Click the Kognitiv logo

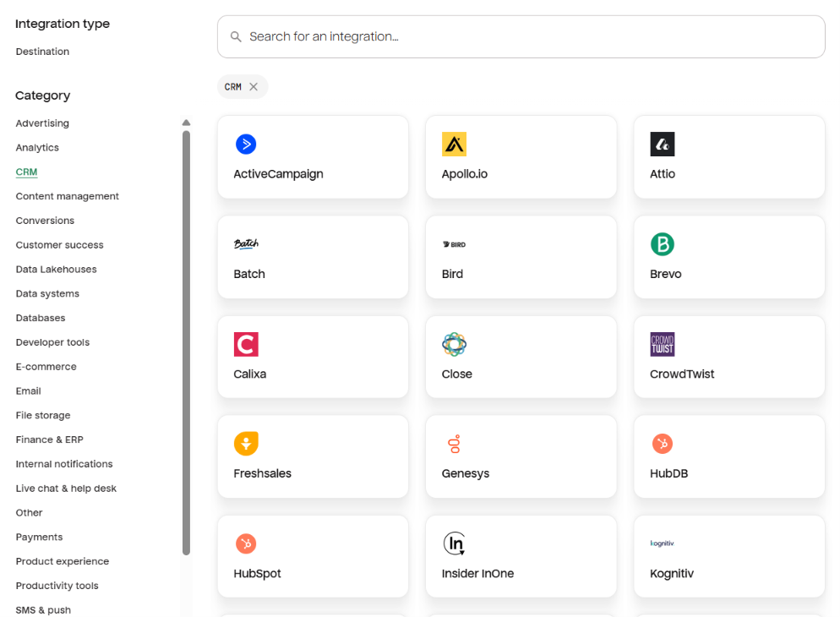[663, 543]
